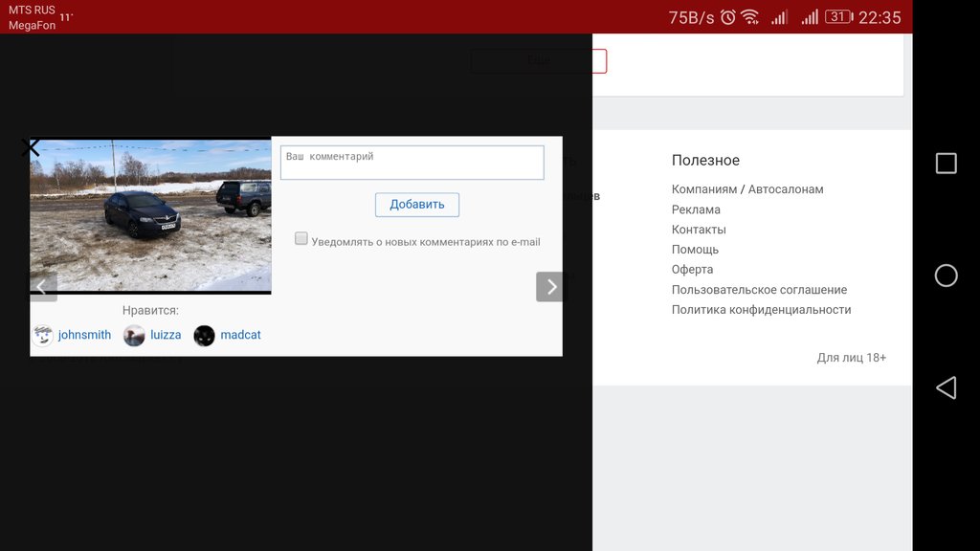This screenshot has width=980, height=551.
Task: Open johnsmith's avatar picture
Action: pos(42,336)
